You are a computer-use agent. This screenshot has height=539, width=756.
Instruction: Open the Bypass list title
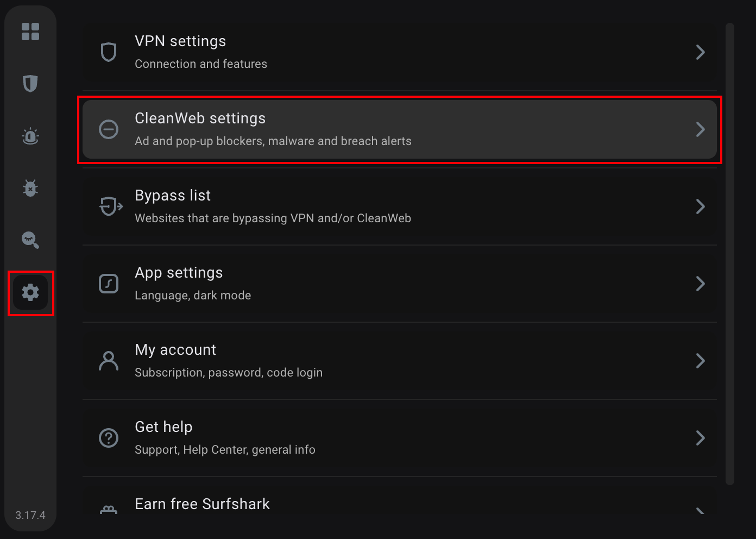coord(173,196)
